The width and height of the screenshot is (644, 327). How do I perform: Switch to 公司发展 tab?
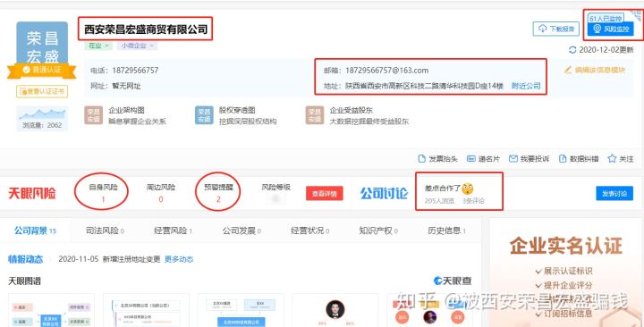click(x=241, y=231)
